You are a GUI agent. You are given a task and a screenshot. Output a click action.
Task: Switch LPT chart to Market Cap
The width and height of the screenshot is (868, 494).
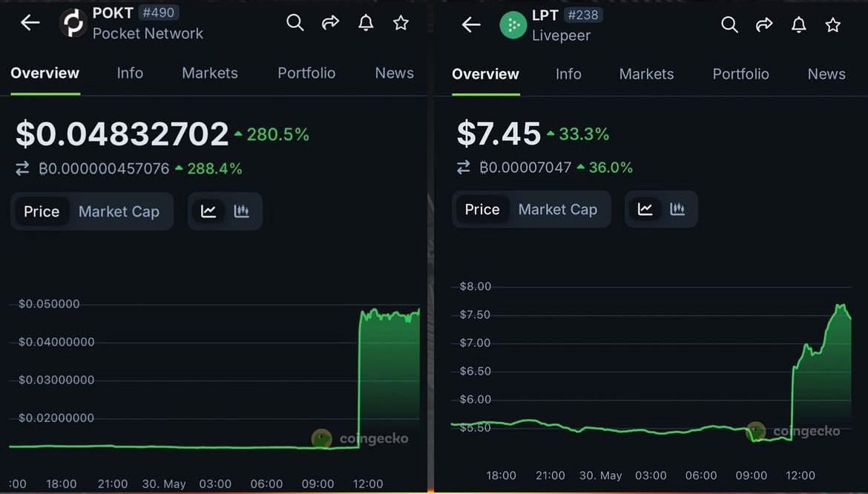point(558,209)
